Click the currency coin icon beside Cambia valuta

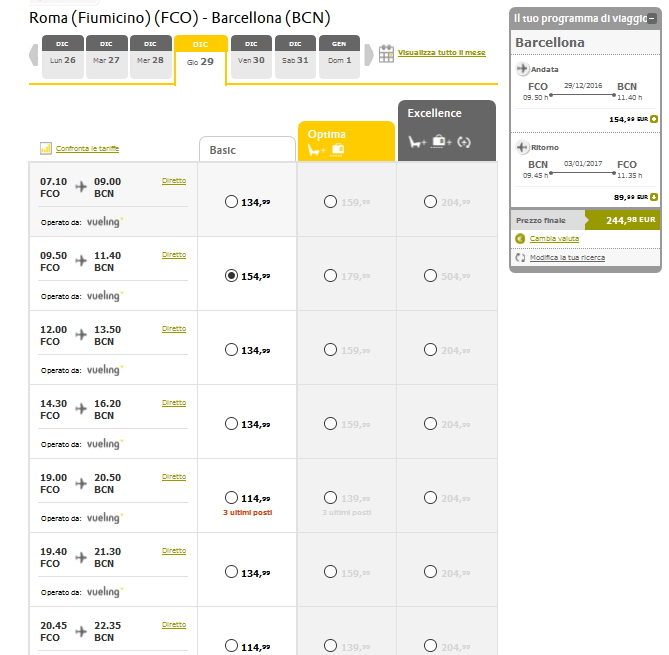(x=520, y=238)
